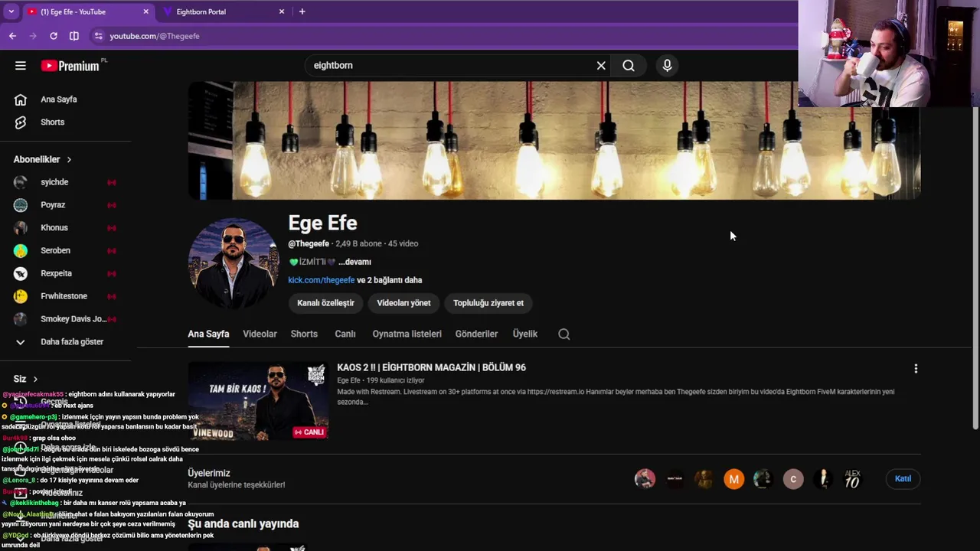
Task: Click the "Üyelerimiz" section heading
Action: coord(209,474)
